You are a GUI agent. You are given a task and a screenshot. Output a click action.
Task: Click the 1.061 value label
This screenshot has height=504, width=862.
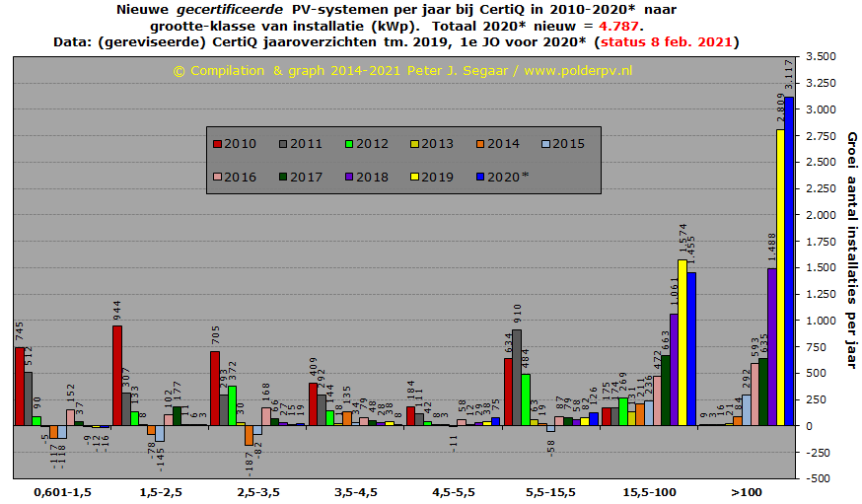(x=675, y=292)
